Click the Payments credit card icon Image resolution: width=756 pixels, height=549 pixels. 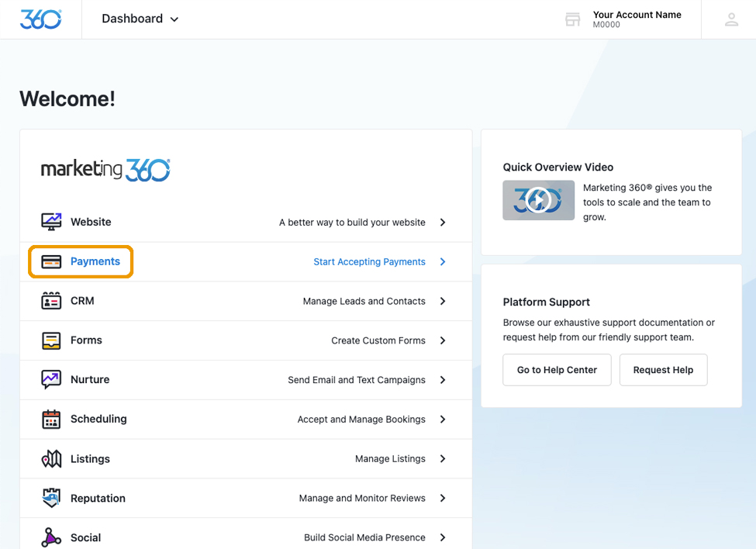tap(51, 261)
